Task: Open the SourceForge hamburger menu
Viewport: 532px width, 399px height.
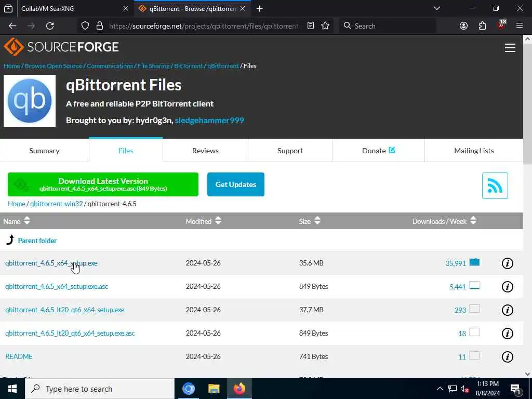Action: (510, 47)
